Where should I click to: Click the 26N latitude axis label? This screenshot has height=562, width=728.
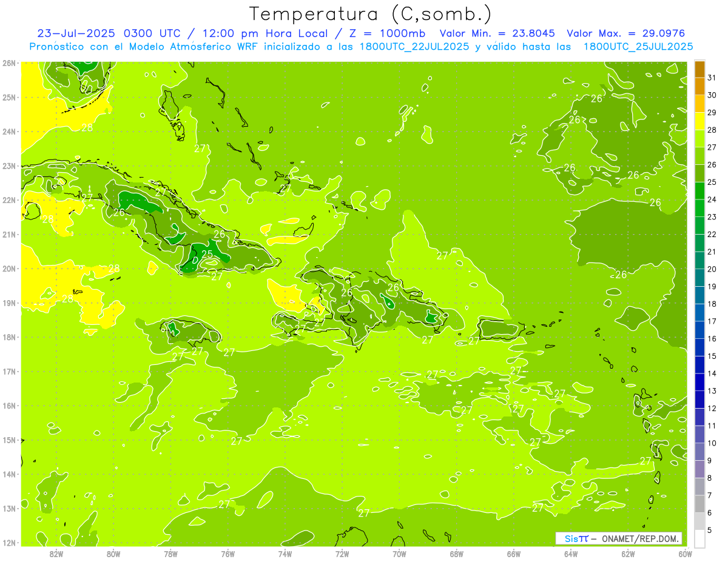tap(10, 63)
